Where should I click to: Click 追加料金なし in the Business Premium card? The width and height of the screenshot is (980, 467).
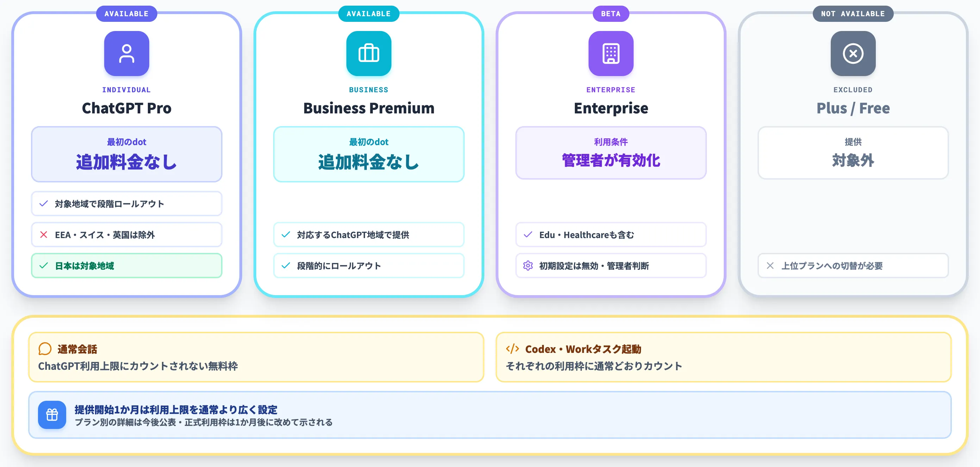[369, 162]
